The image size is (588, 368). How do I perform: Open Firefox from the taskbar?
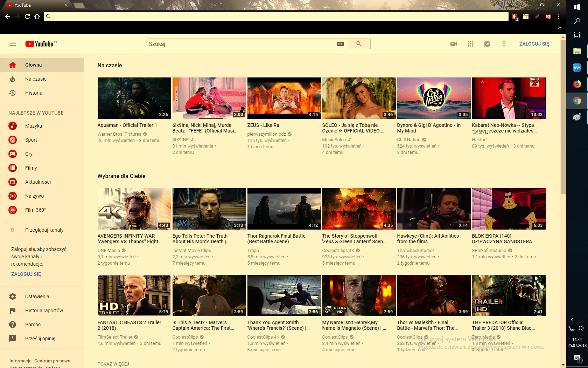click(x=577, y=84)
